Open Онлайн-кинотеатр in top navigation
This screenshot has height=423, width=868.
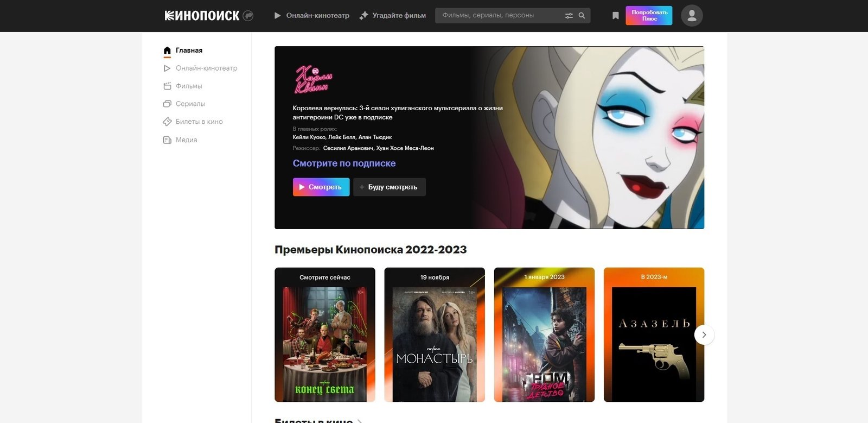(x=318, y=16)
